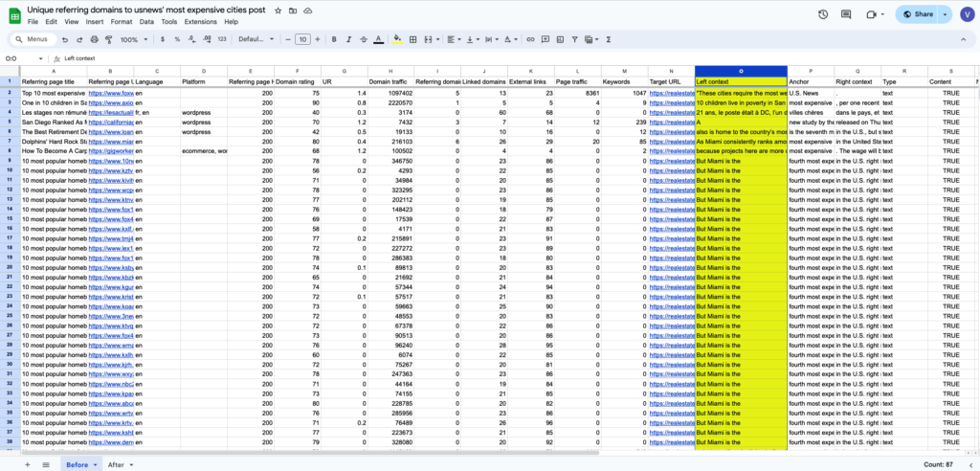Add a new sheet with plus button
Screen dimensions: 980x471
(x=28, y=463)
